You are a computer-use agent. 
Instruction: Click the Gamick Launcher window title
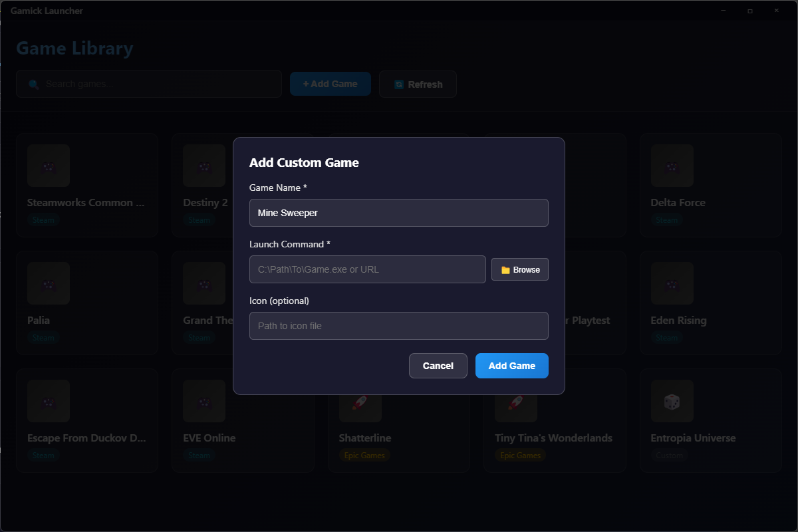[x=47, y=11]
